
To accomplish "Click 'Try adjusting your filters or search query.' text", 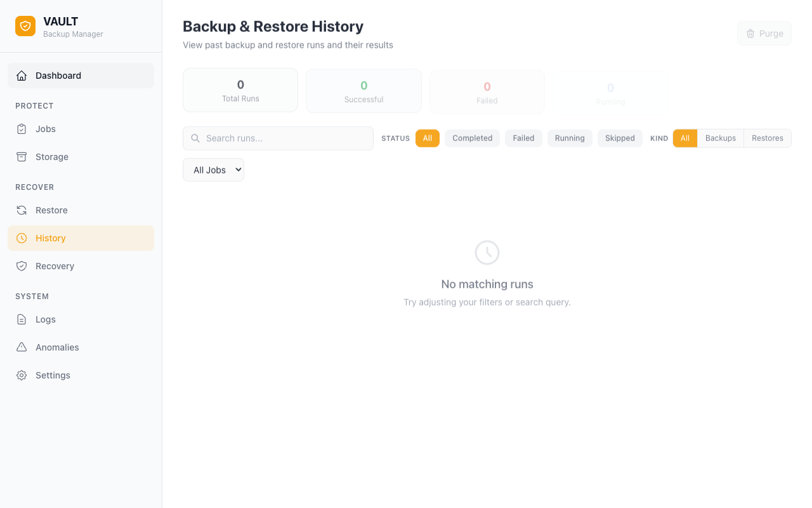I will point(487,302).
